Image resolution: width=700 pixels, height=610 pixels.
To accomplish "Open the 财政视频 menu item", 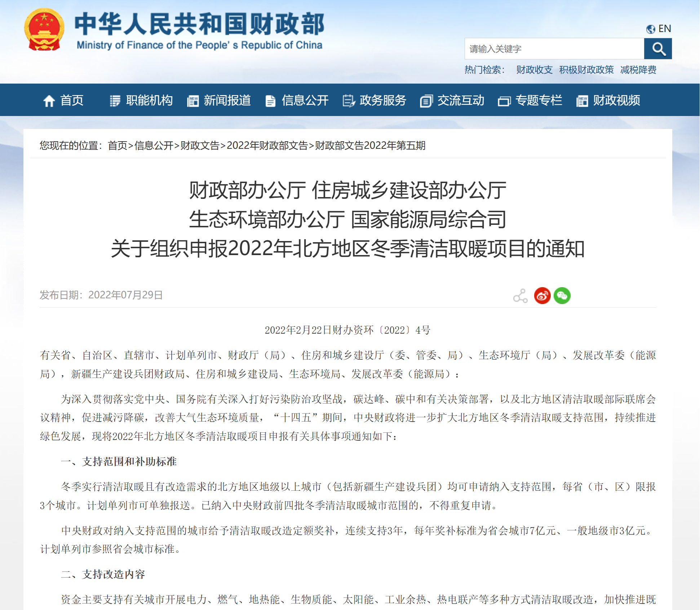I will (616, 100).
